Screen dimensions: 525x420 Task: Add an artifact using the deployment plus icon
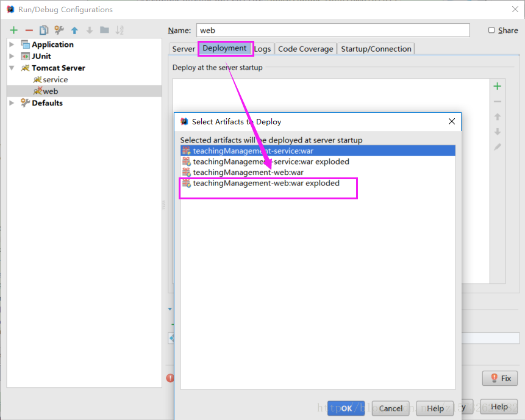497,87
